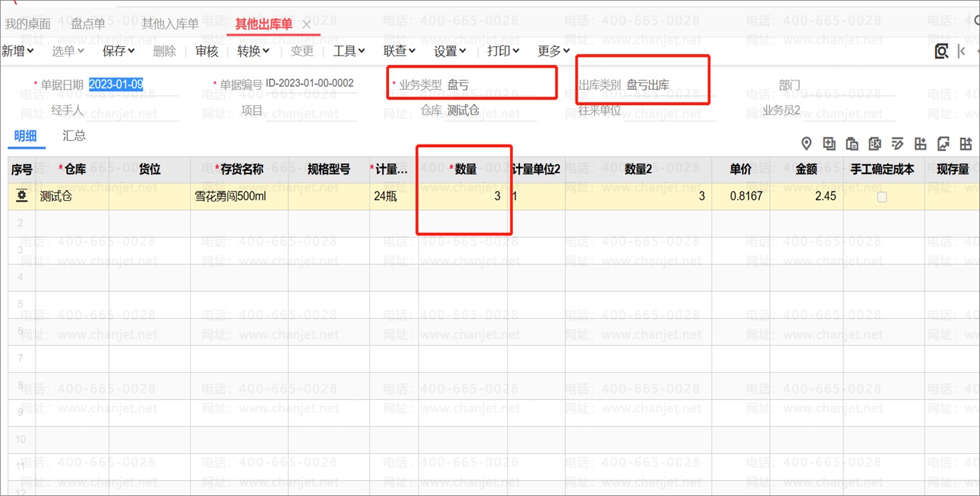Click the 数量 cell showing 3 in row 1

463,197
